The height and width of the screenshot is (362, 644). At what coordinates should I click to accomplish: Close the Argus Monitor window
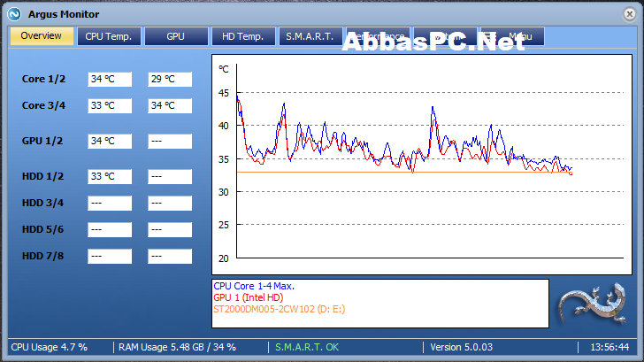[x=629, y=14]
